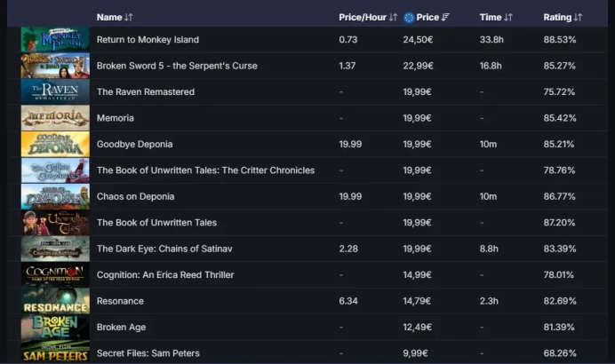Screen dimensions: 615x364
Task: Click the 14,99€ price cell
Action: tap(417, 274)
